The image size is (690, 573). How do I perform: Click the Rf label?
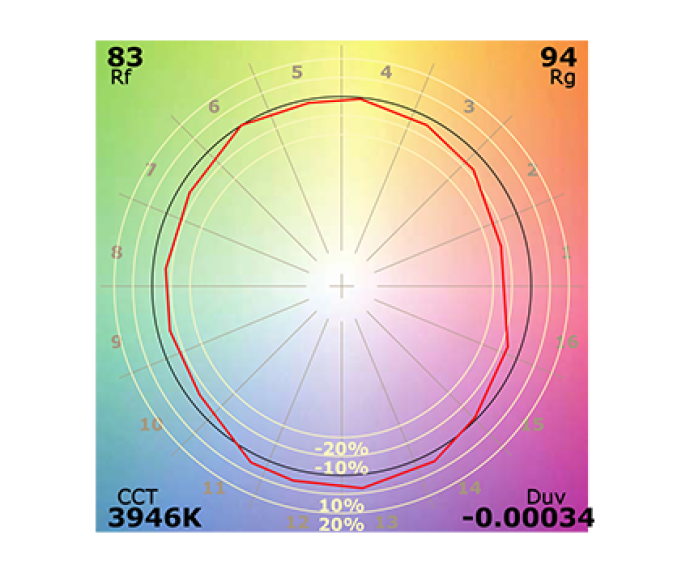(121, 77)
